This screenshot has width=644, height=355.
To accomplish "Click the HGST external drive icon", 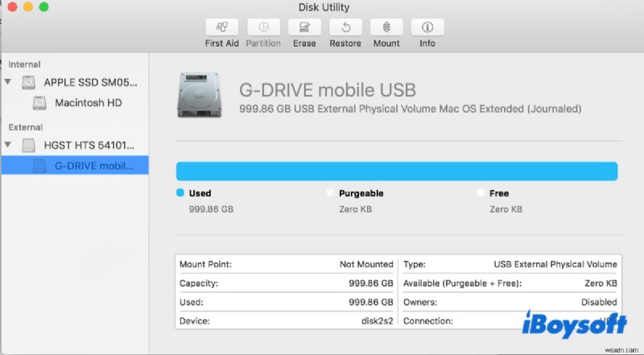I will click(28, 145).
